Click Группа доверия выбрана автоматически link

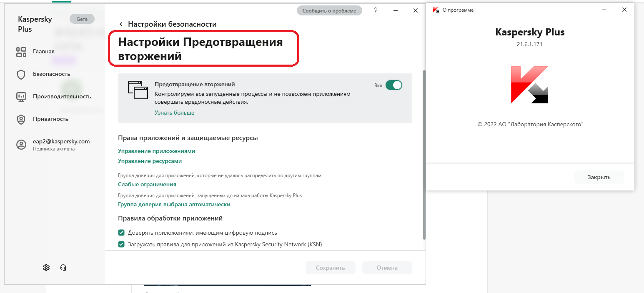coord(174,204)
